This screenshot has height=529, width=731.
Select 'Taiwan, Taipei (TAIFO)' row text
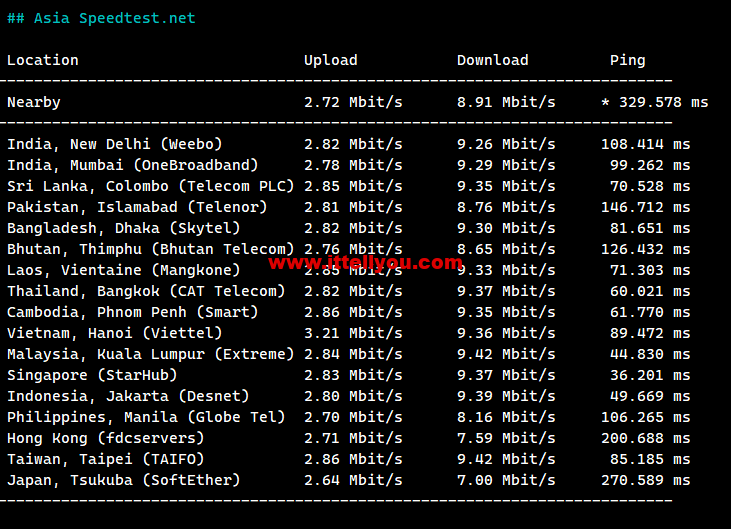click(106, 459)
